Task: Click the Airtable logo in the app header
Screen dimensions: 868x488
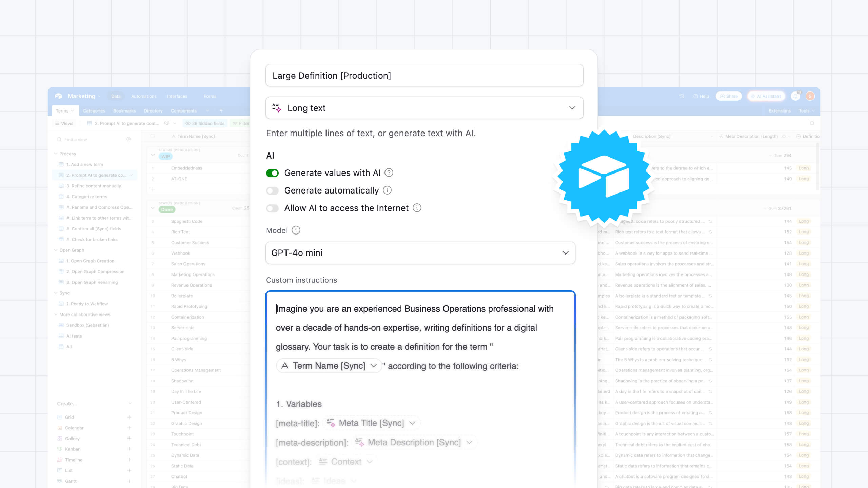Action: click(x=58, y=96)
